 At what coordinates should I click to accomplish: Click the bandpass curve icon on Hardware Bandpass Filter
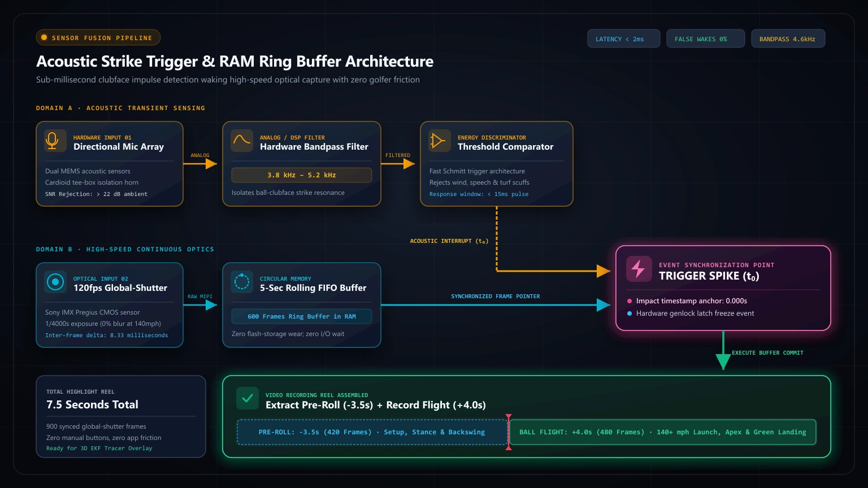pos(242,141)
